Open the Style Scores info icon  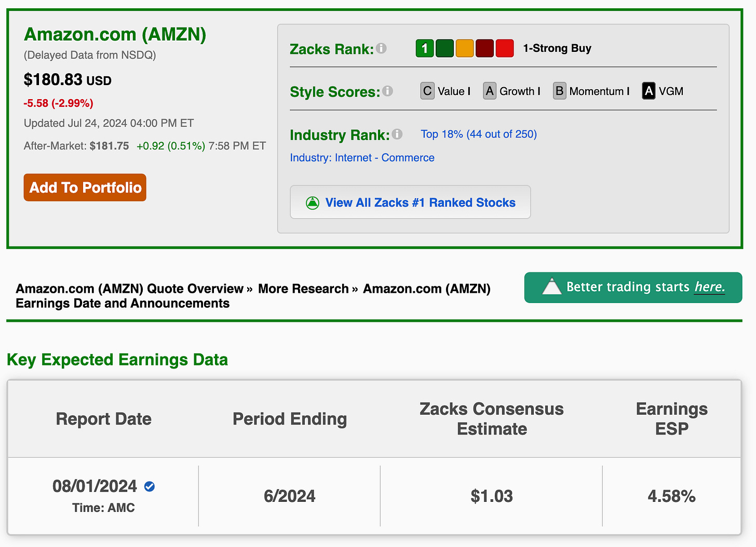pyautogui.click(x=388, y=91)
